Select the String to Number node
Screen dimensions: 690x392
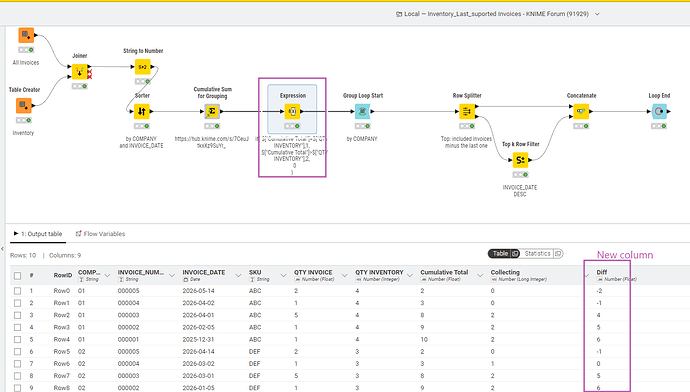pyautogui.click(x=143, y=67)
